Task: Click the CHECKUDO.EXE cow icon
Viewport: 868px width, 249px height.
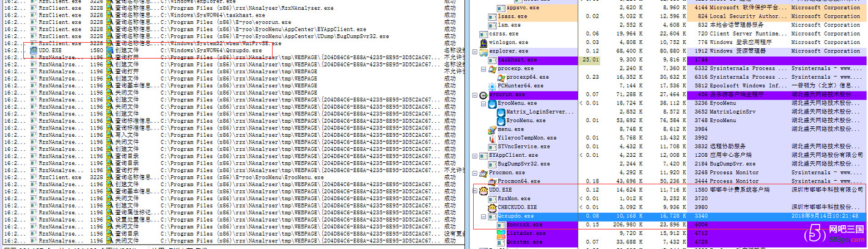Action: coord(492,208)
